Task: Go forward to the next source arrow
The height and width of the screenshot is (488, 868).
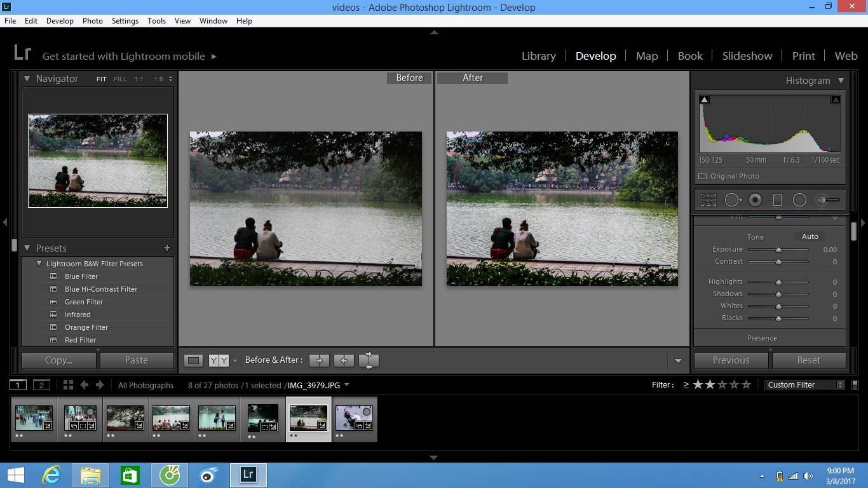Action: click(x=100, y=384)
